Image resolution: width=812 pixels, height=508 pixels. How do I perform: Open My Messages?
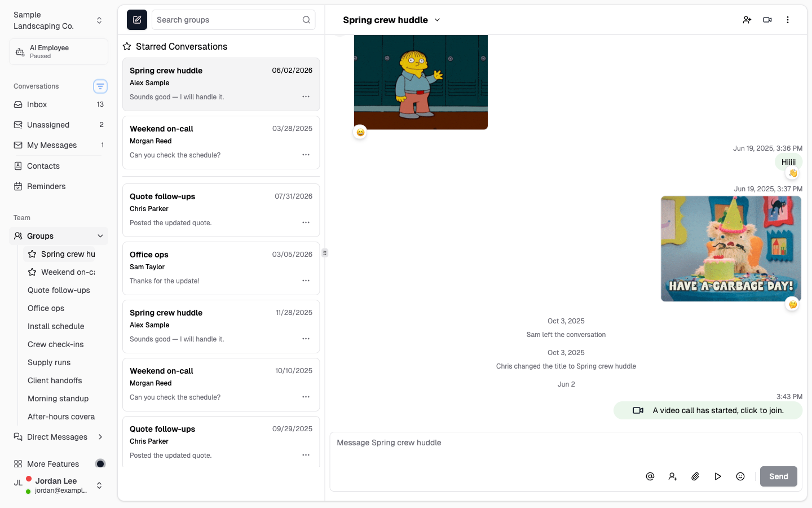(59, 145)
